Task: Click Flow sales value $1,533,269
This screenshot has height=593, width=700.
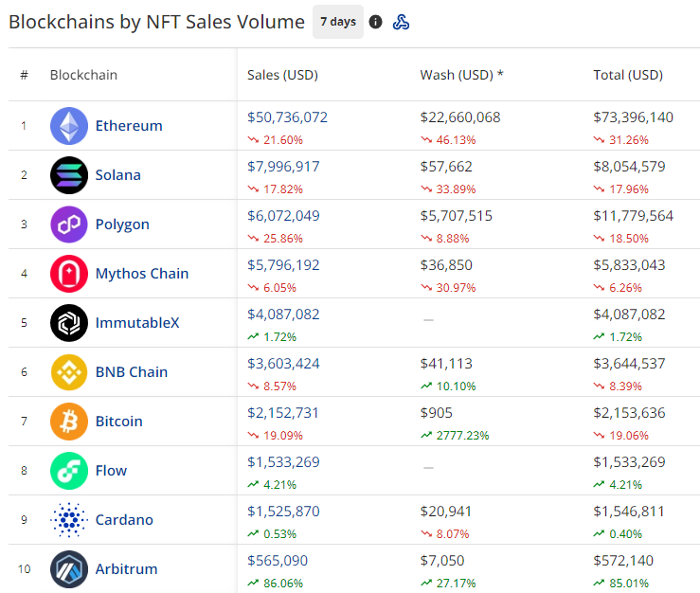Action: (x=283, y=461)
